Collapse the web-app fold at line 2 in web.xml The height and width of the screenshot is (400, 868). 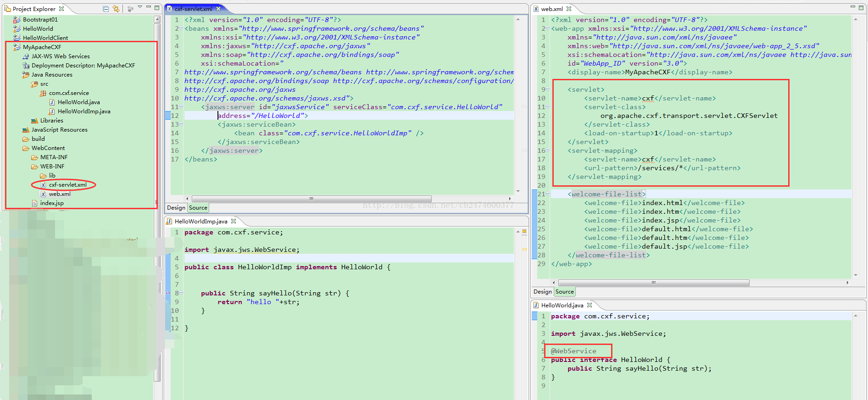pyautogui.click(x=547, y=28)
